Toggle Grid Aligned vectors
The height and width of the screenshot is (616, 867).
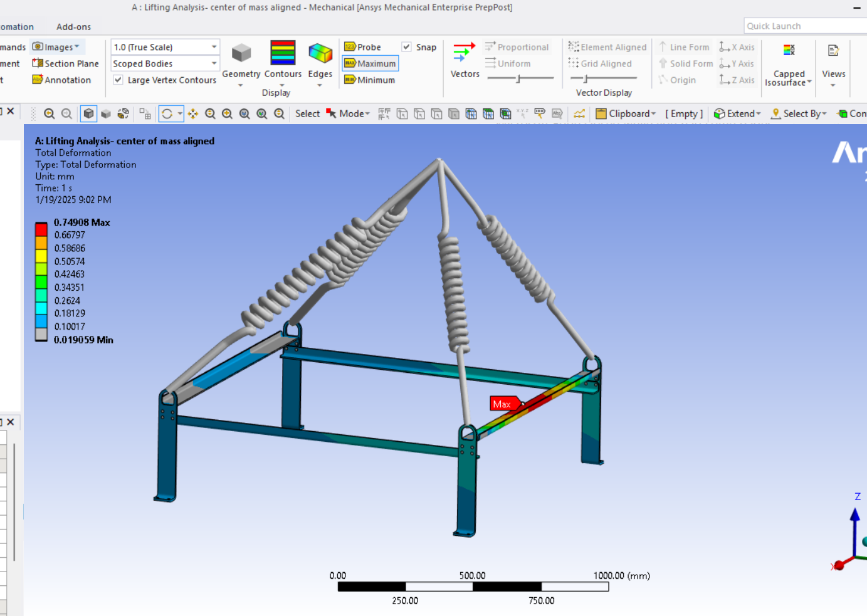pos(599,63)
